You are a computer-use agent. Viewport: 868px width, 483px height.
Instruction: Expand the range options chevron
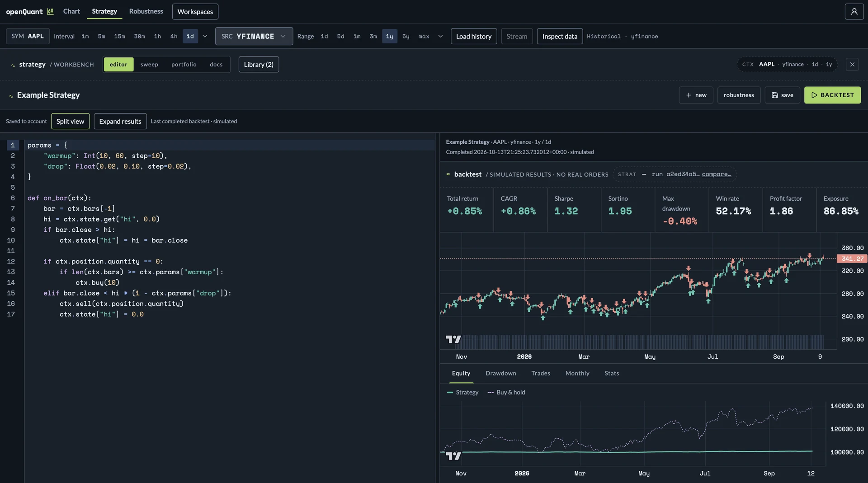click(440, 36)
